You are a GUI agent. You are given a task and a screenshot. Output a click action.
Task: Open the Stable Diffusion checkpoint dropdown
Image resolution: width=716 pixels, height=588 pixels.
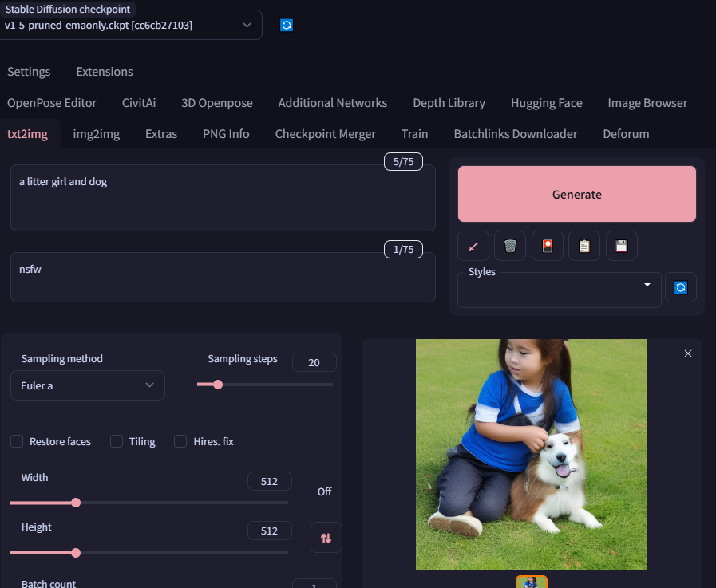pyautogui.click(x=131, y=25)
